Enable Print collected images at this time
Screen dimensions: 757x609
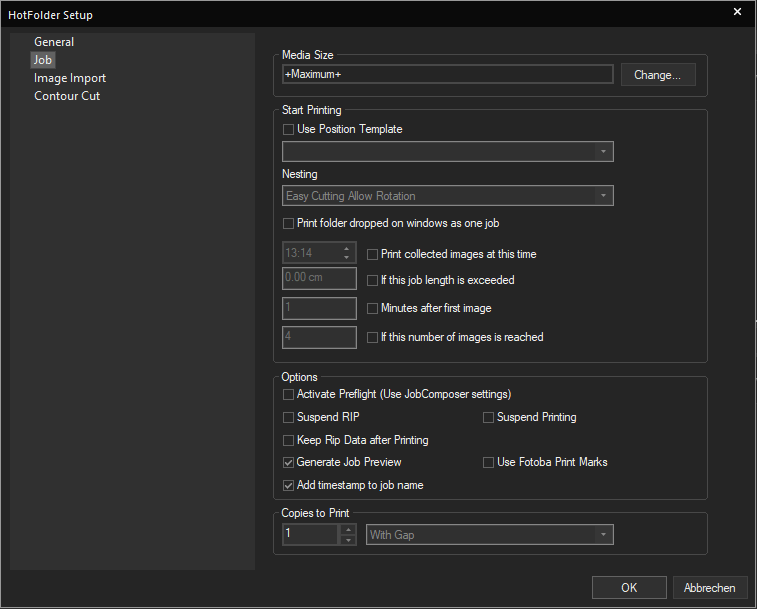point(372,255)
